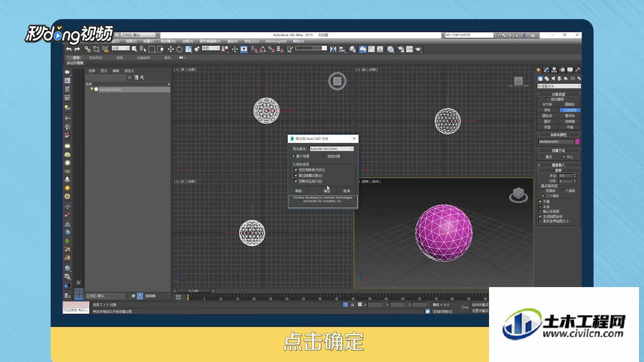Uncheck 跳过隐藏对象 checkbox
Screen dimensions: 644x362
click(296, 175)
